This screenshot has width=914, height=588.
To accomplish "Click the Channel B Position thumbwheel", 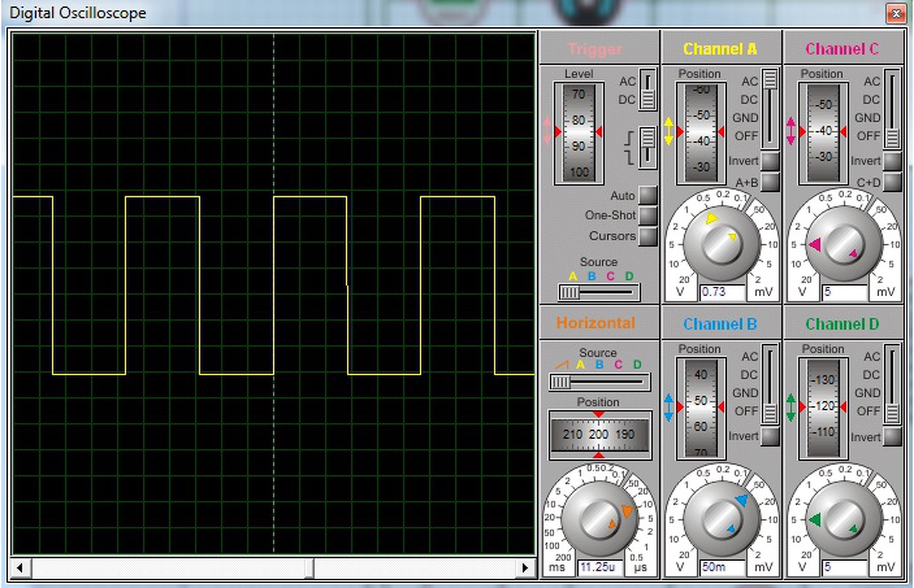I will pos(700,408).
